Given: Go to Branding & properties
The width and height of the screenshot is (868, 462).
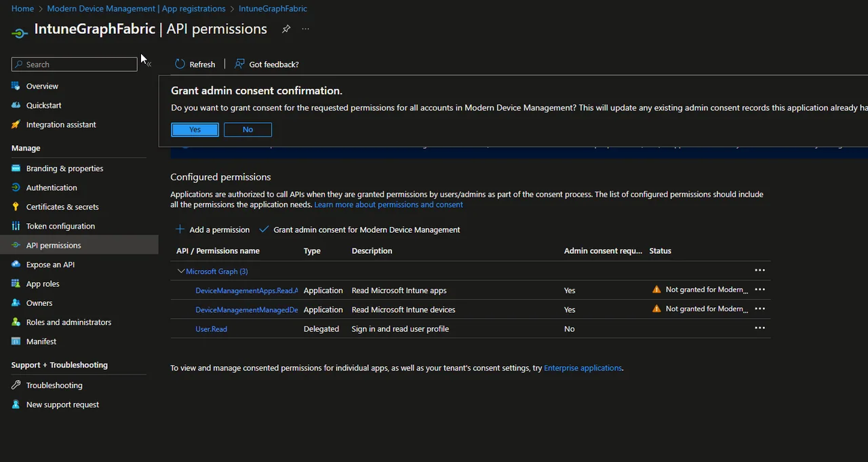Looking at the screenshot, I should pyautogui.click(x=64, y=168).
